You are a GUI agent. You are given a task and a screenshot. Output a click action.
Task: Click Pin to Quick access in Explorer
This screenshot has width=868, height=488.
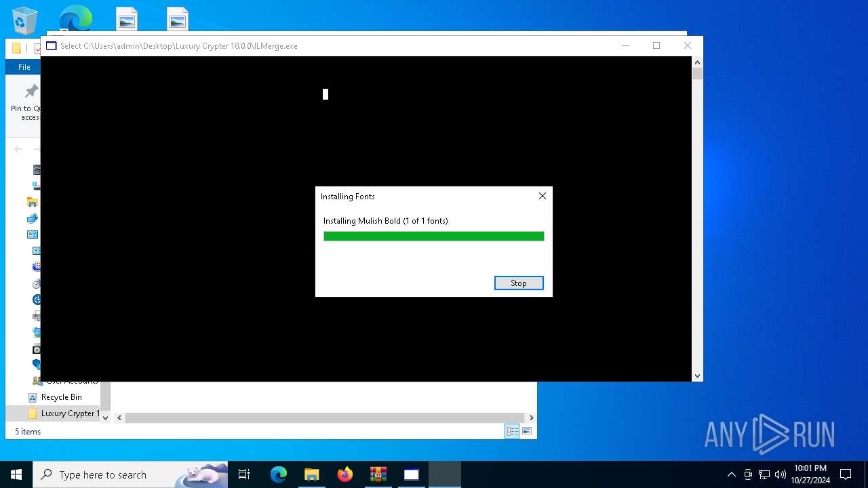26,103
